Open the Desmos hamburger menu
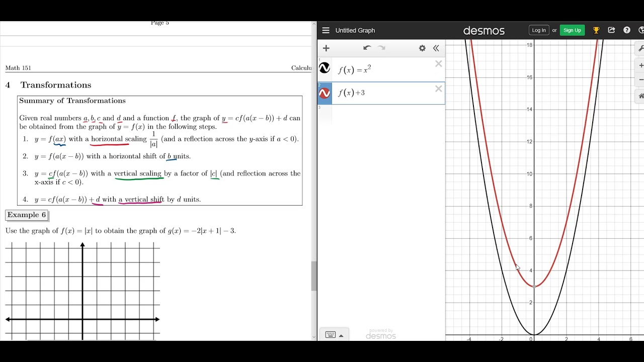 coord(326,30)
